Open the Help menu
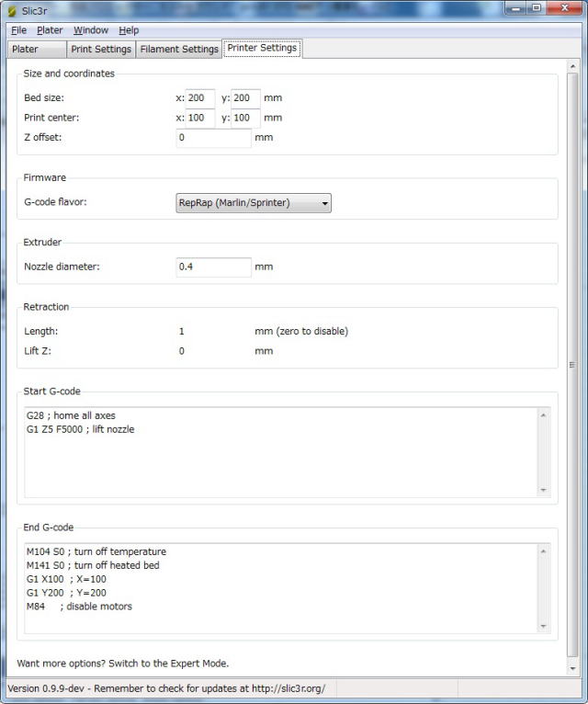588x704 pixels. (x=129, y=30)
